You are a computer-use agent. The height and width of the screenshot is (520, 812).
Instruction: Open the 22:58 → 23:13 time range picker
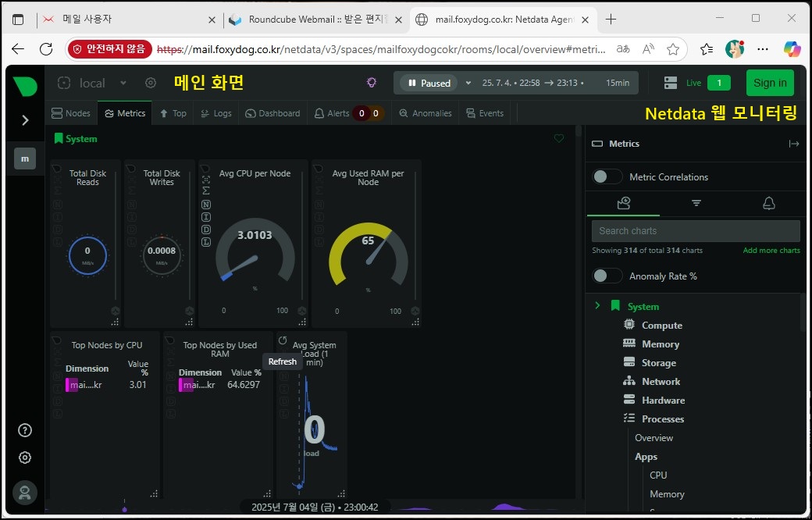click(533, 83)
